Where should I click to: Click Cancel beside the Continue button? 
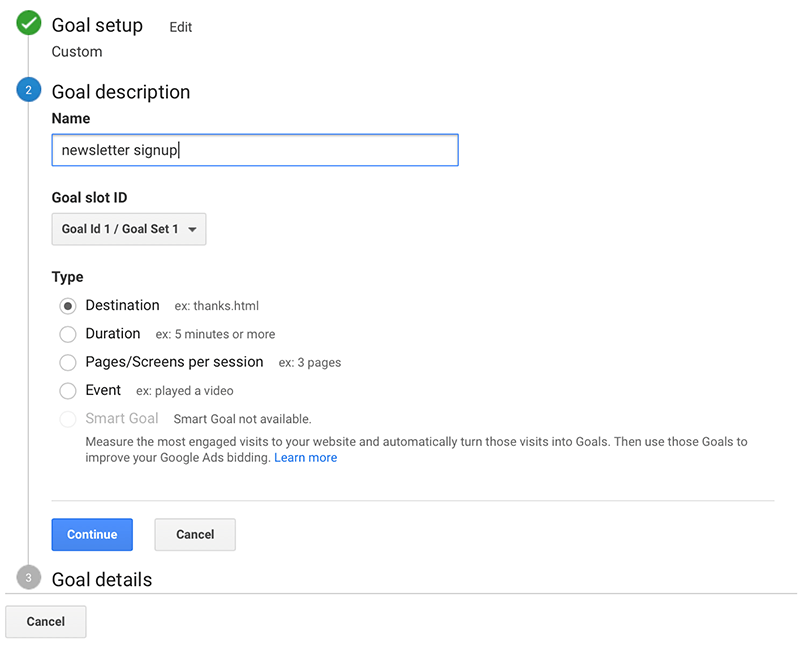(195, 534)
